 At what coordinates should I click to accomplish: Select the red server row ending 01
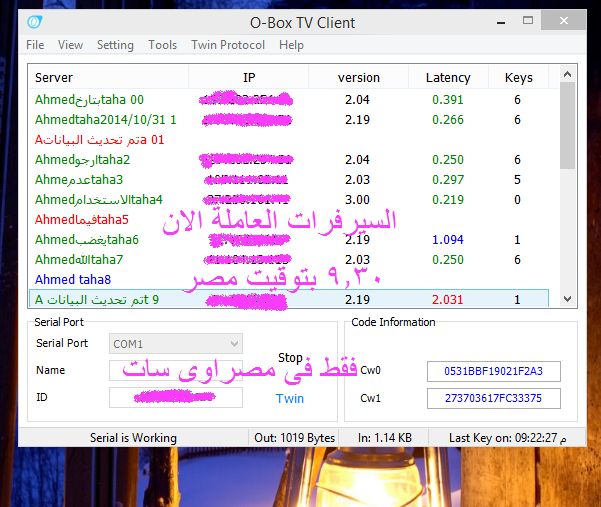point(289,139)
